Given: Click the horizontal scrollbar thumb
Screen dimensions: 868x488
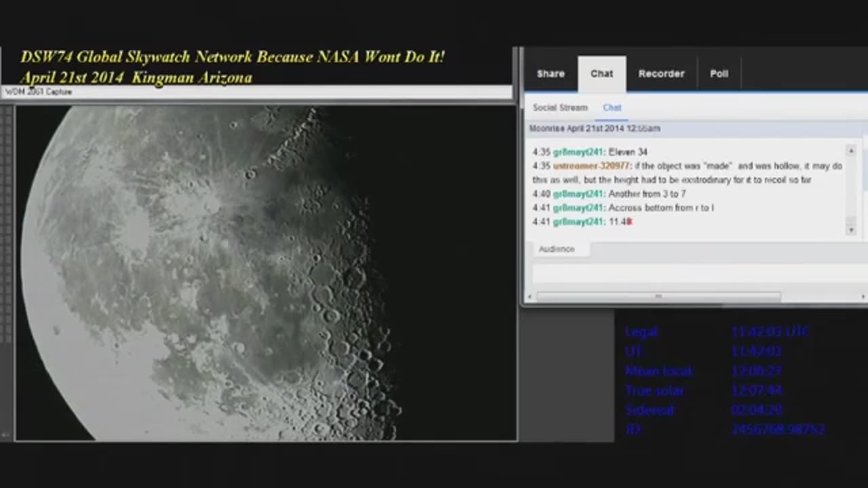Looking at the screenshot, I should [x=658, y=296].
